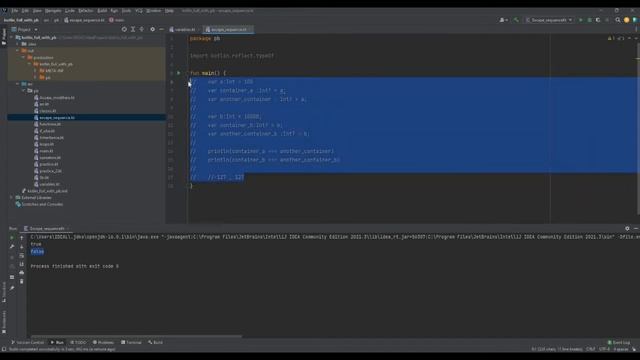This screenshot has height=360, width=640.
Task: Click the main breadcrumb in navigation bar
Action: coord(117,20)
